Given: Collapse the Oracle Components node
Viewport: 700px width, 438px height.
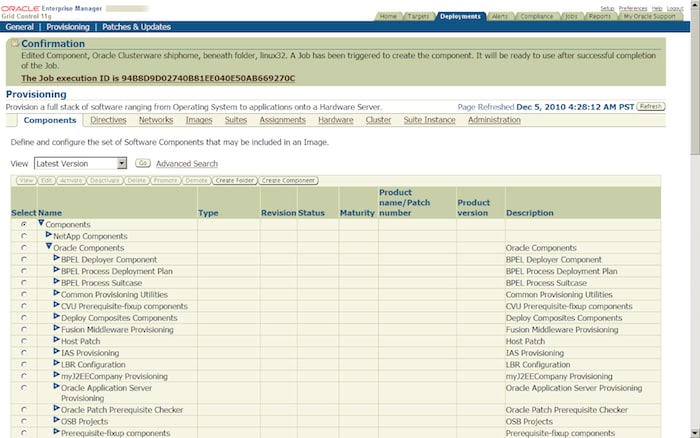Looking at the screenshot, I should (49, 246).
